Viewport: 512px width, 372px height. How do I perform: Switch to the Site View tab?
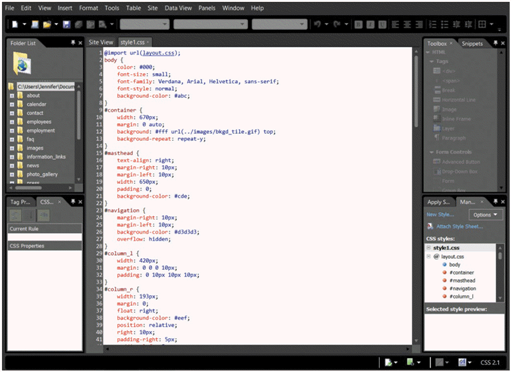click(x=101, y=42)
